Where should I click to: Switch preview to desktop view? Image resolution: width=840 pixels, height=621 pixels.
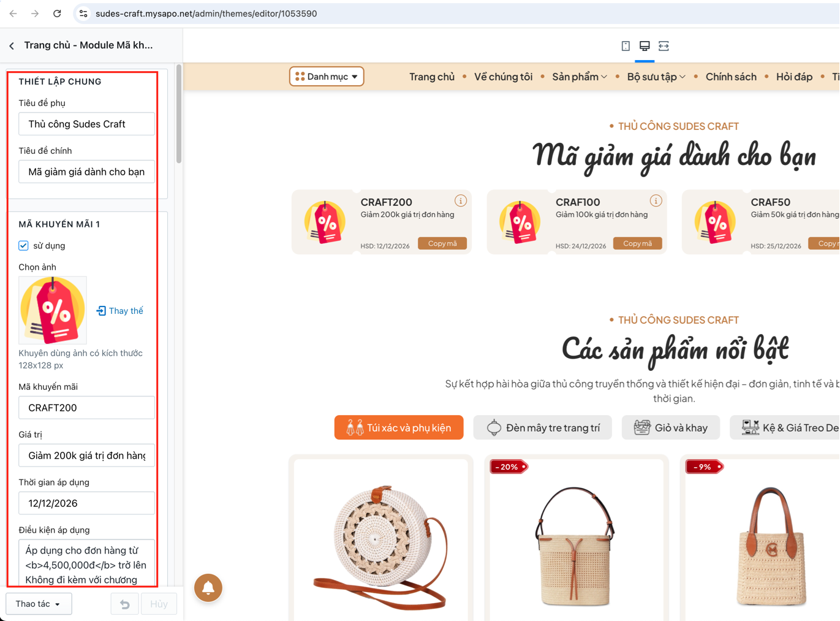645,46
